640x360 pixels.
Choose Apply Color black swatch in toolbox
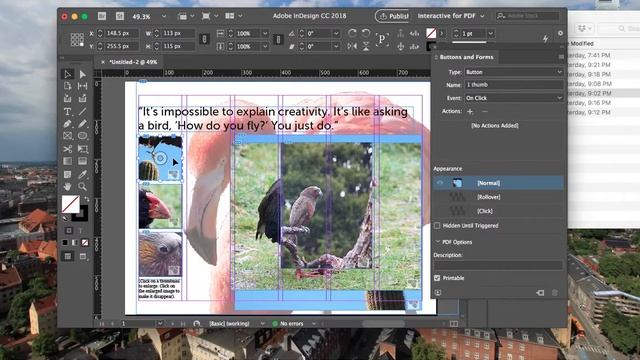point(65,242)
